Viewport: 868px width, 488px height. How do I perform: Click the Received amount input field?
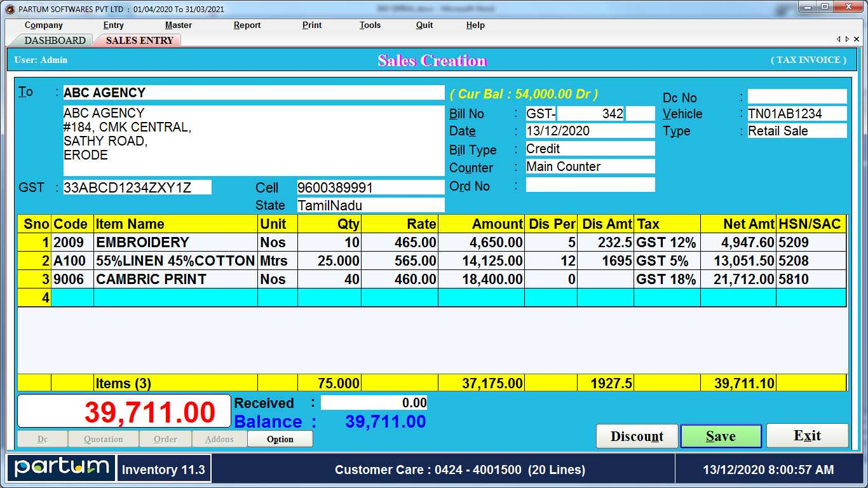(374, 402)
